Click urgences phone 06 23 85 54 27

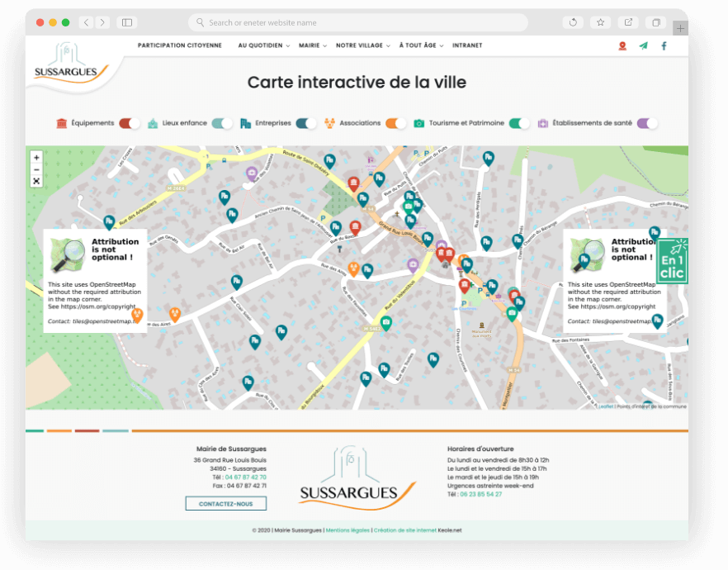pyautogui.click(x=481, y=494)
